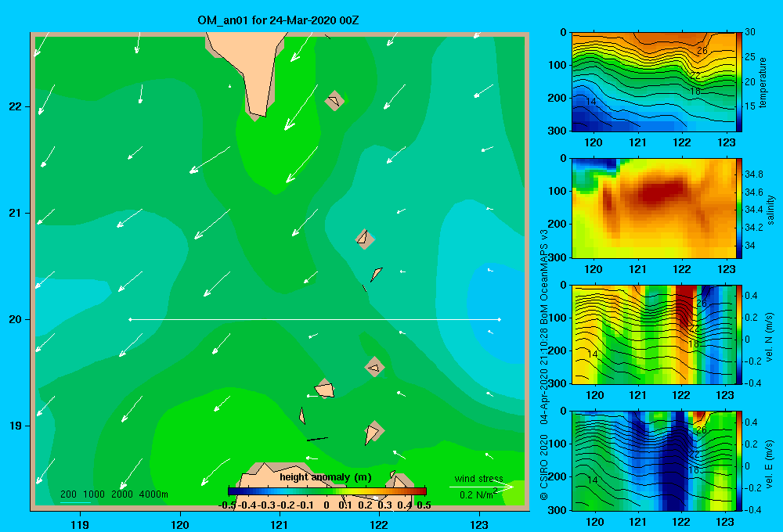Screen dimensions: 783x532
Task: Click longitude label 119 on the map axis
Action: coord(80,524)
